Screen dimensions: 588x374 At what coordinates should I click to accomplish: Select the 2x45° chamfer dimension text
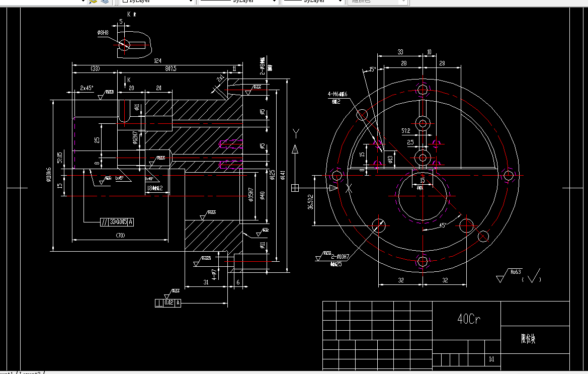coord(87,88)
